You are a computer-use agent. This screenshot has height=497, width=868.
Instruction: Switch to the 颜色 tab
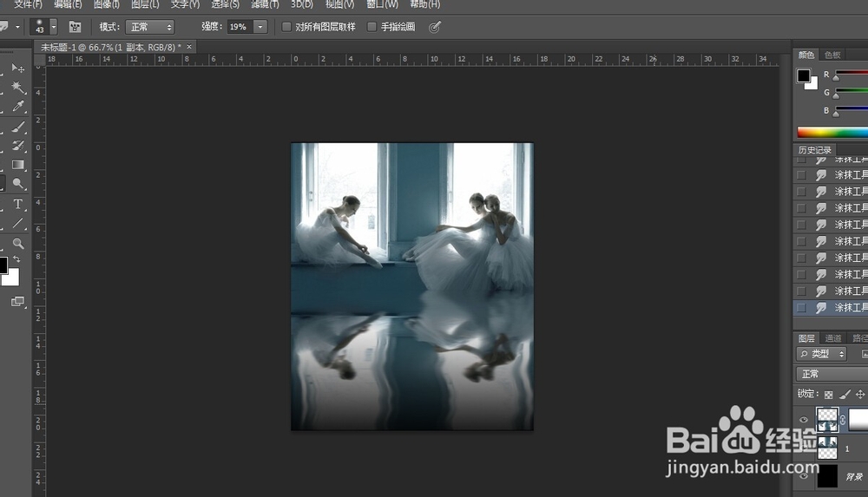[806, 55]
